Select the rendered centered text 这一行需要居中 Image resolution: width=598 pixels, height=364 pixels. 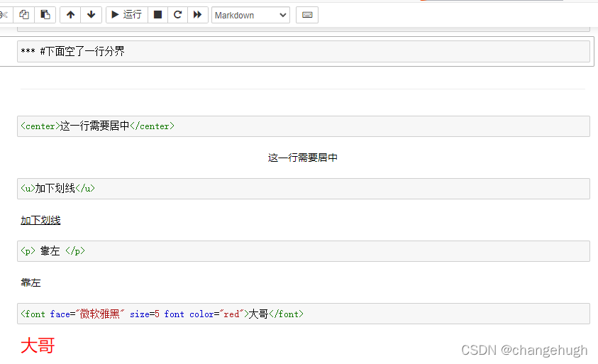coord(303,158)
